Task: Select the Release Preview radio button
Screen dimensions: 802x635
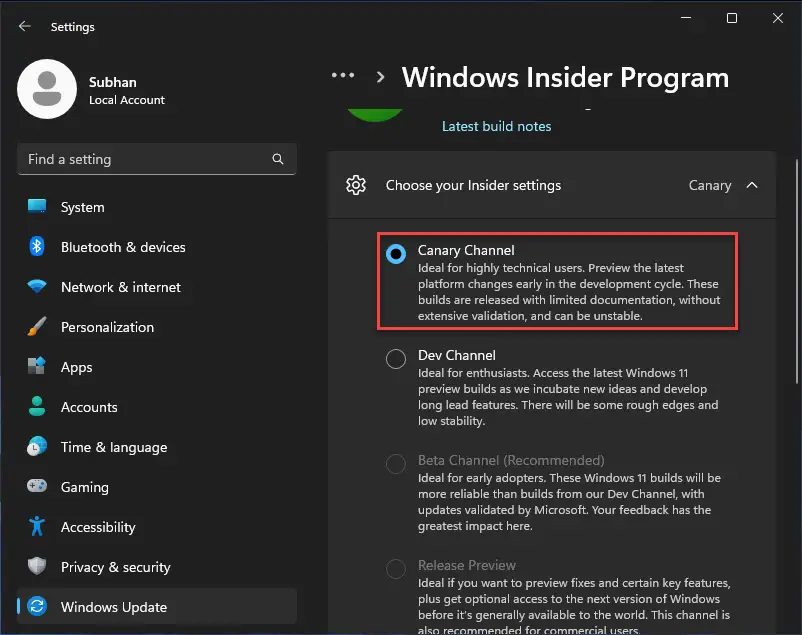Action: pyautogui.click(x=396, y=568)
